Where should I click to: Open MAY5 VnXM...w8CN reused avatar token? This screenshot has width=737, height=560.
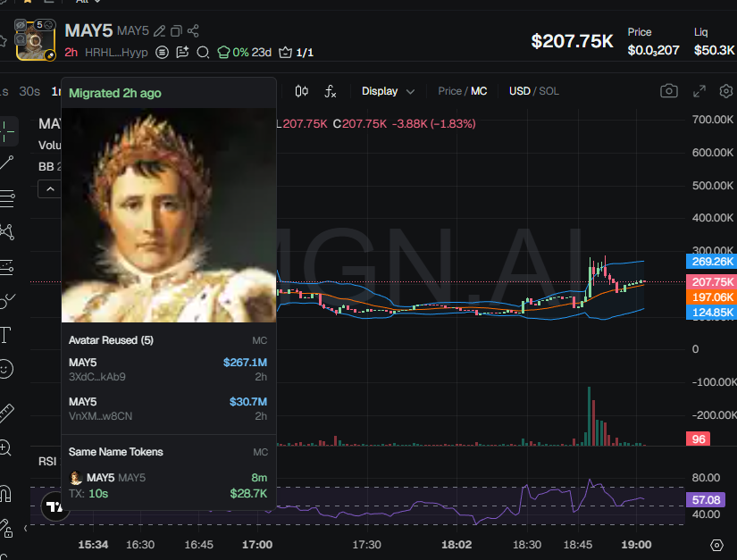pos(168,409)
